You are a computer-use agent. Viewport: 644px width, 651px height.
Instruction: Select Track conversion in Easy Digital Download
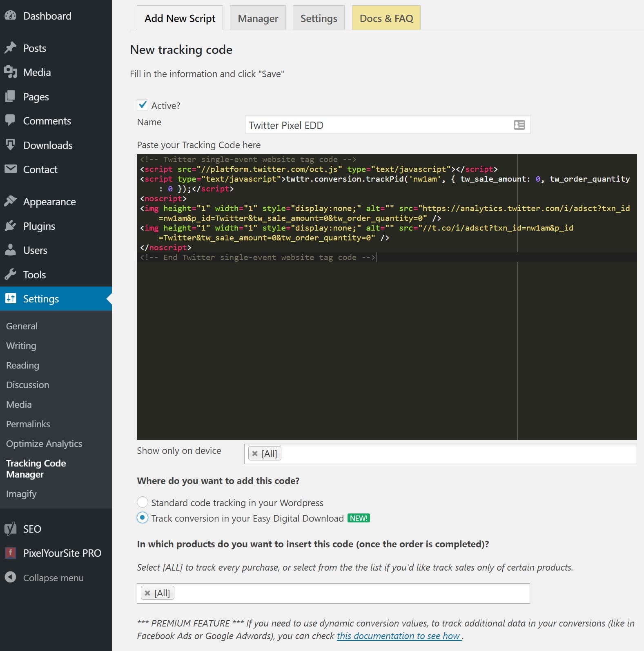143,518
